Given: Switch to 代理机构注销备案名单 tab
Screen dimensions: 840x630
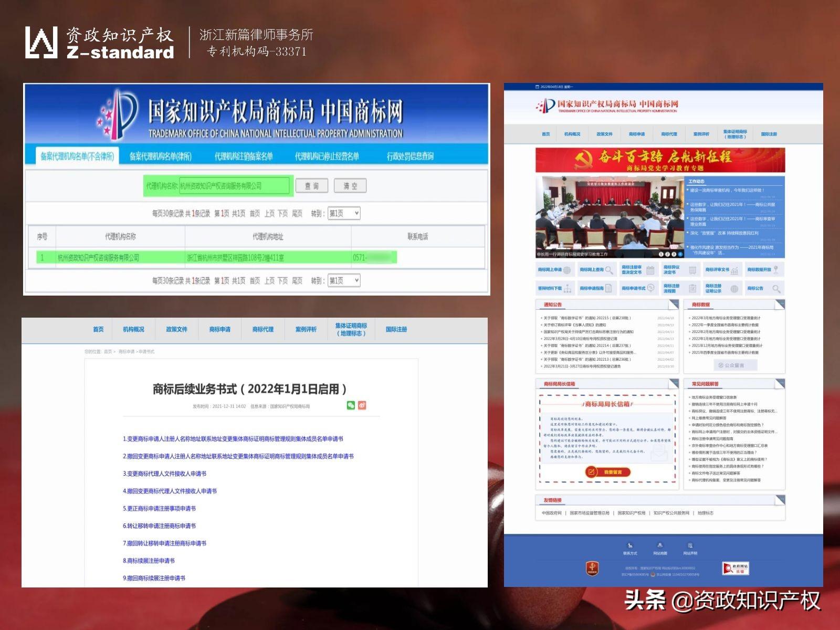Looking at the screenshot, I should coord(244,156).
